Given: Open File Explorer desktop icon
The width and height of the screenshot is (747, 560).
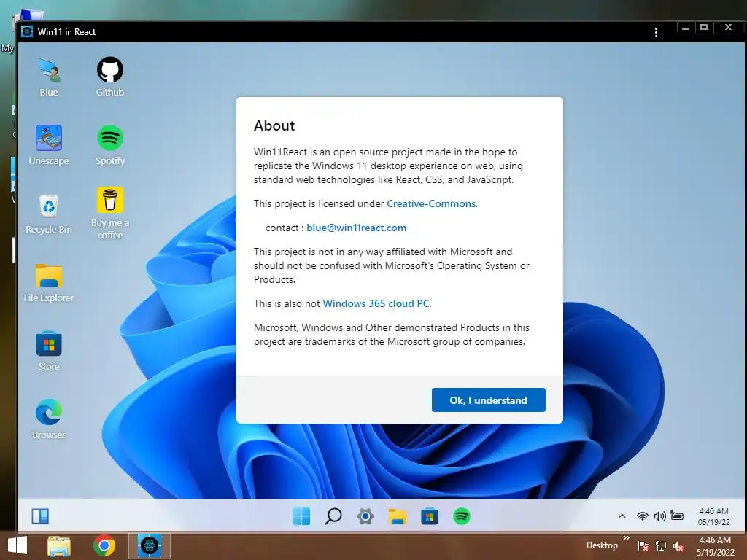Looking at the screenshot, I should coord(49,283).
